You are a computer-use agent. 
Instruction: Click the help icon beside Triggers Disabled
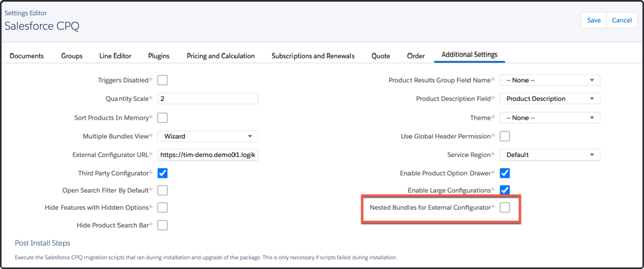151,79
